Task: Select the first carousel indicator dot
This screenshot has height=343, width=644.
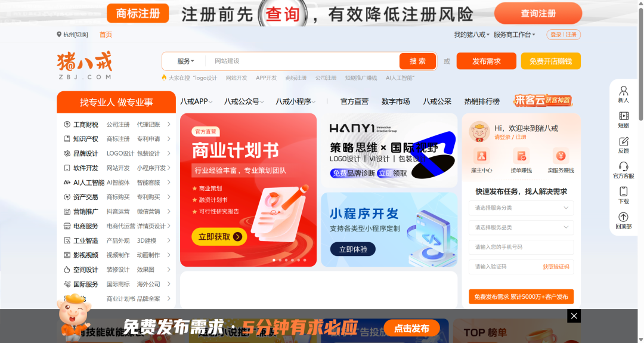Action: [274, 260]
